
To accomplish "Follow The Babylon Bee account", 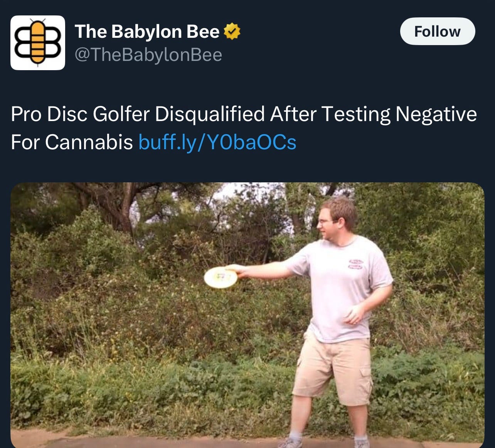I will pyautogui.click(x=438, y=31).
